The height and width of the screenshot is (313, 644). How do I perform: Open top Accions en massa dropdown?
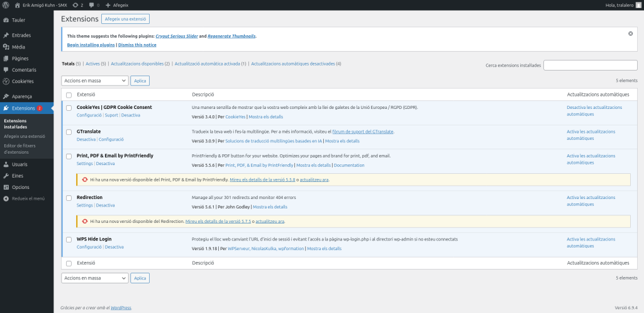[x=94, y=81]
